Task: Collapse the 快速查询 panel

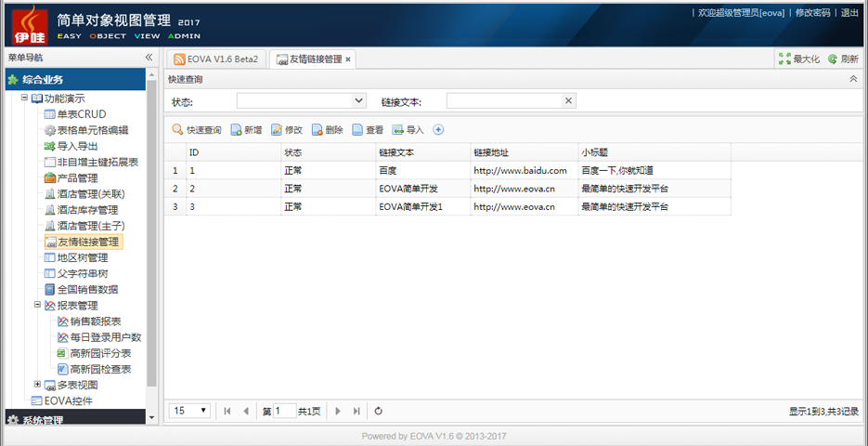Action: tap(853, 79)
